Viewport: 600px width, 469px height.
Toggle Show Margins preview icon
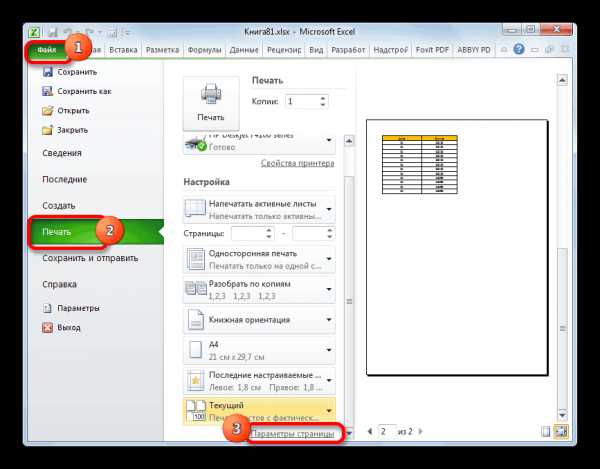pyautogui.click(x=546, y=432)
